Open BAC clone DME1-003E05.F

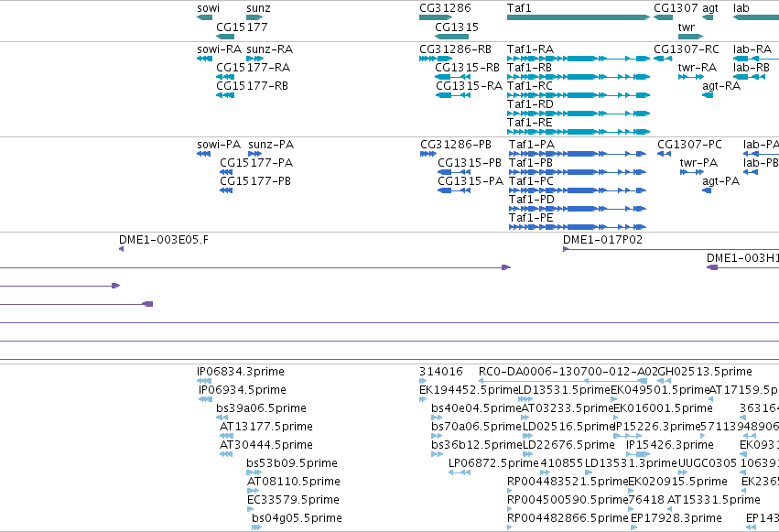coord(164,240)
